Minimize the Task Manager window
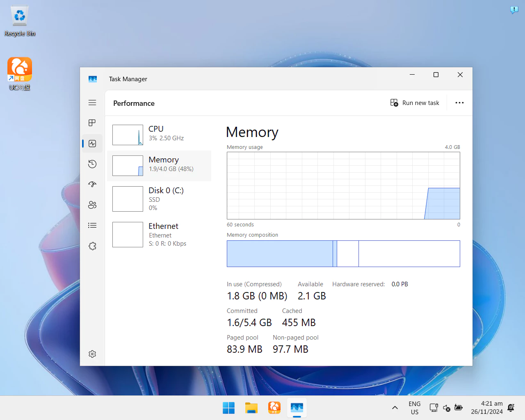The image size is (525, 420). tap(412, 75)
